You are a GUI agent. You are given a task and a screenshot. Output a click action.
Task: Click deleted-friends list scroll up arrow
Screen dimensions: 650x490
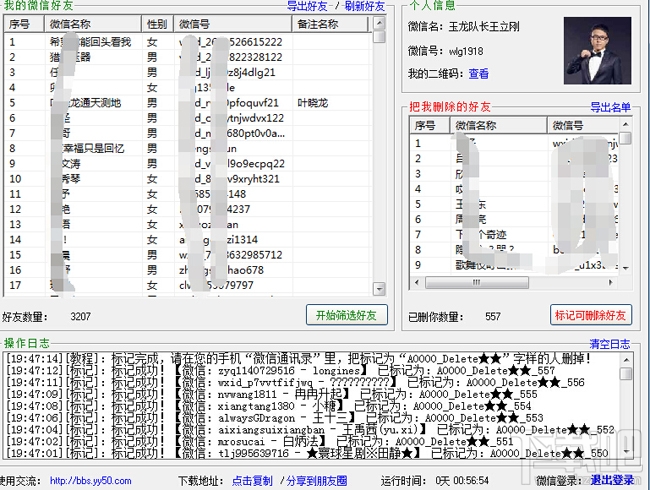(626, 124)
